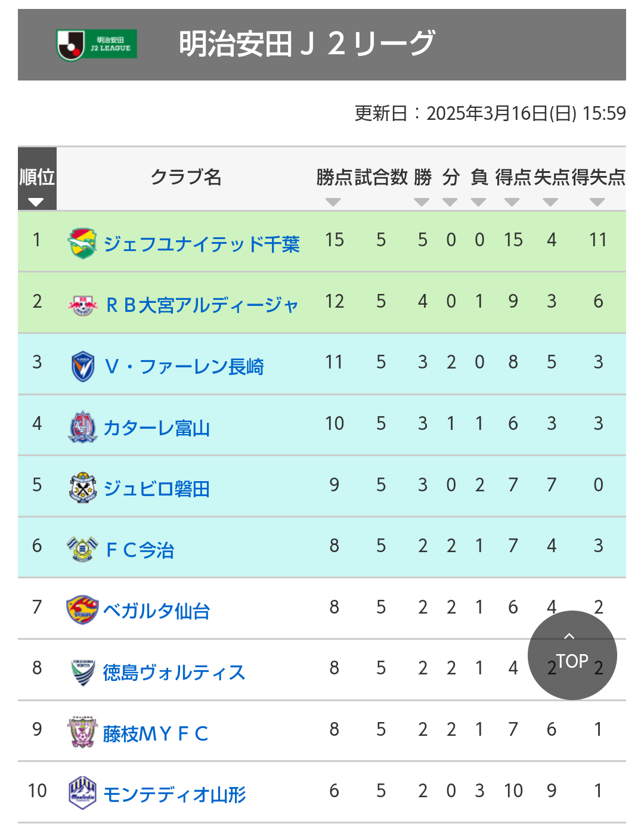Click the RB Omiya Ardija crest icon
Screen dimensions: 644x830
[82, 305]
